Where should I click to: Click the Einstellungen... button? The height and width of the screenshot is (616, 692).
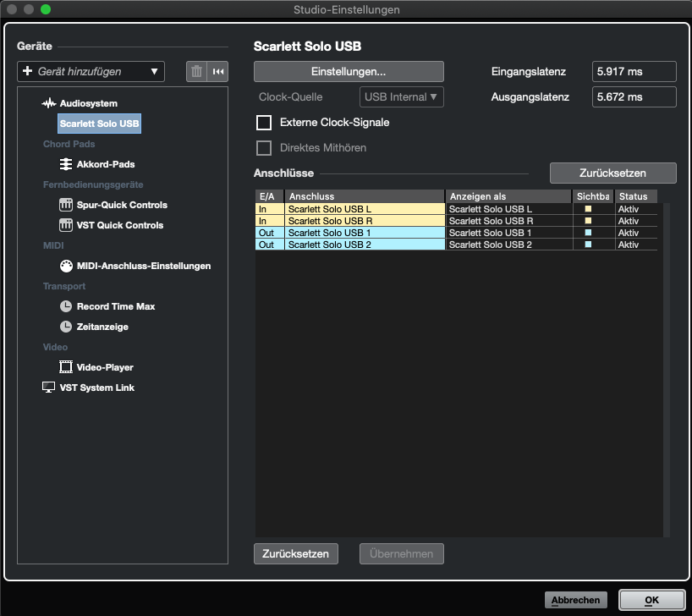pyautogui.click(x=349, y=72)
